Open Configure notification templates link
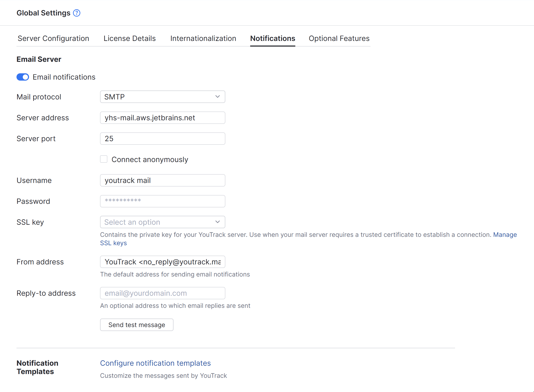 tap(155, 363)
